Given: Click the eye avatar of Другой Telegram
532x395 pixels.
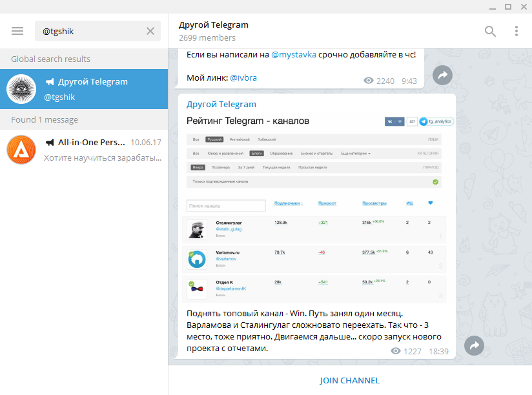Looking at the screenshot, I should (21, 90).
